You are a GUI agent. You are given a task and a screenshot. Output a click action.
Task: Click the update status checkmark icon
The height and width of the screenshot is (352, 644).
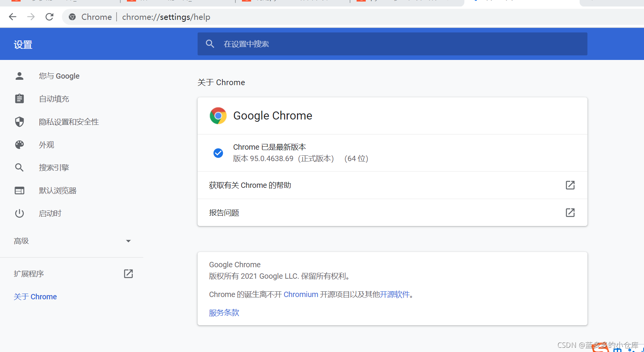point(218,153)
